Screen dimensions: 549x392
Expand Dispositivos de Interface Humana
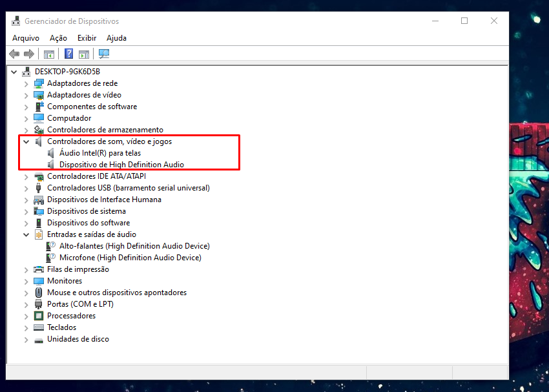pos(26,200)
